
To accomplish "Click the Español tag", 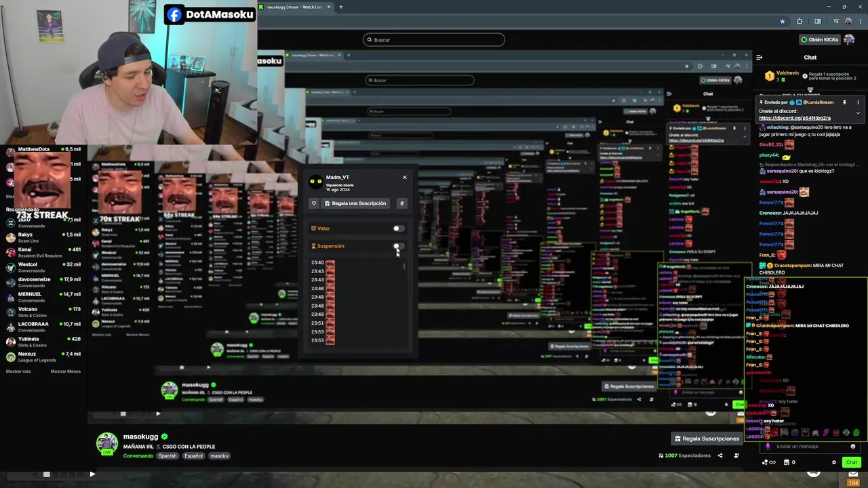I will 193,456.
